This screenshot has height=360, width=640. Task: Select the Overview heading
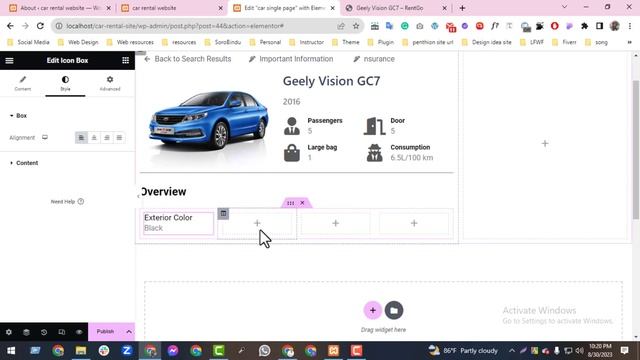(163, 192)
